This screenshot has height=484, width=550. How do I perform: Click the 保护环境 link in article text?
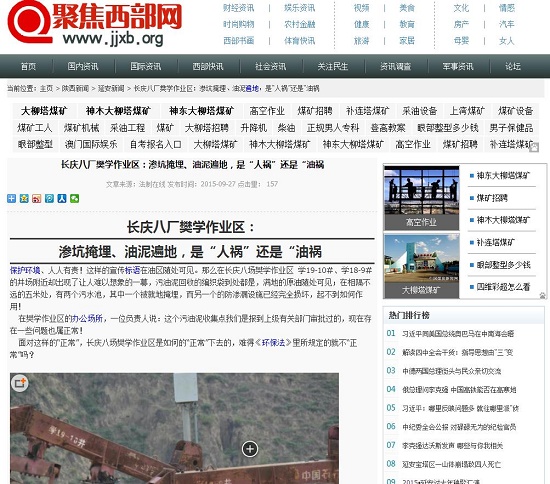(x=25, y=270)
